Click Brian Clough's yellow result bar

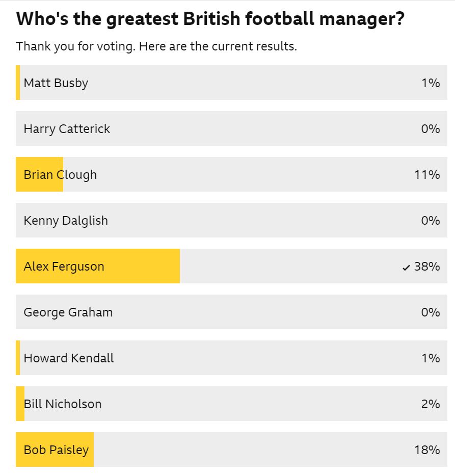(40, 174)
